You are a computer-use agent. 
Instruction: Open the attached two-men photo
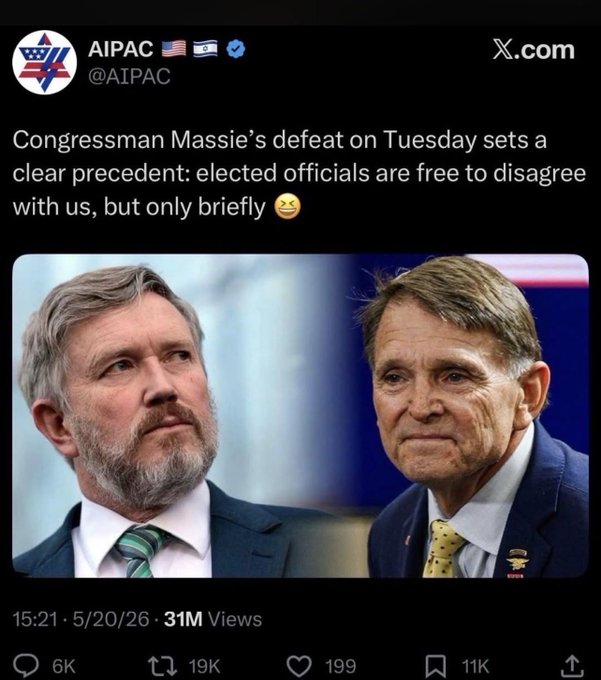coord(300,416)
